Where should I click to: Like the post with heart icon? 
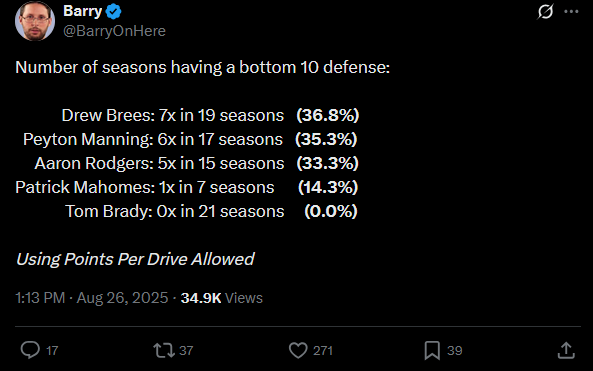[298, 350]
